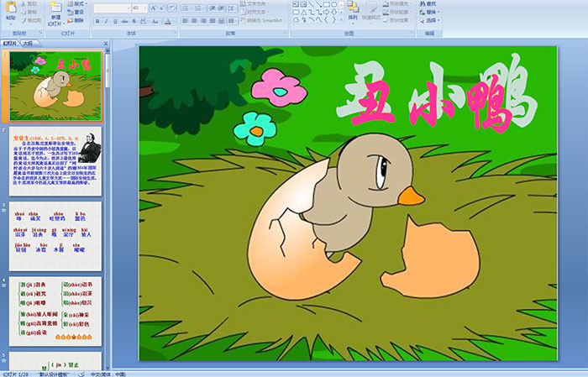Open the font color swatch (A)
This screenshot has width=588, height=377.
168,21
